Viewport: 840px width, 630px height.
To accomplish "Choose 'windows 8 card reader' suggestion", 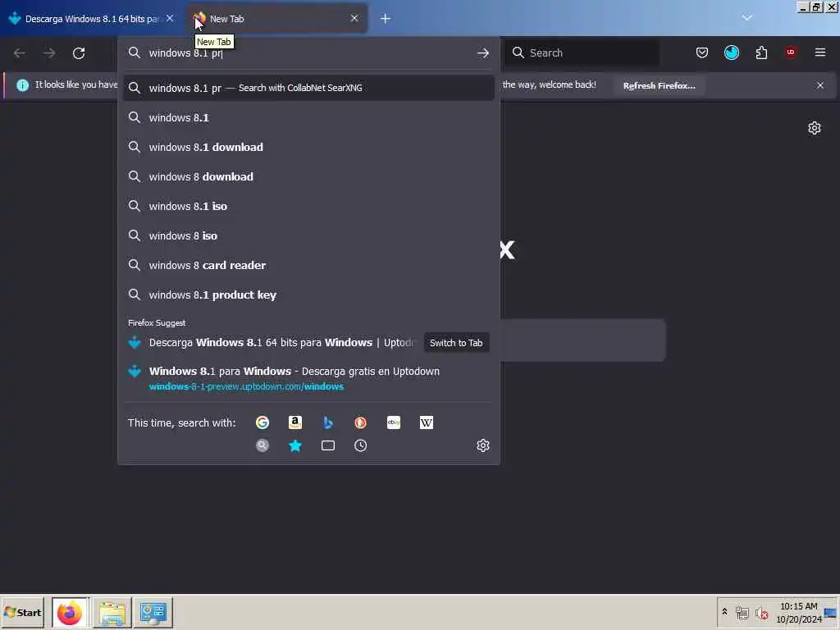I will (308, 265).
